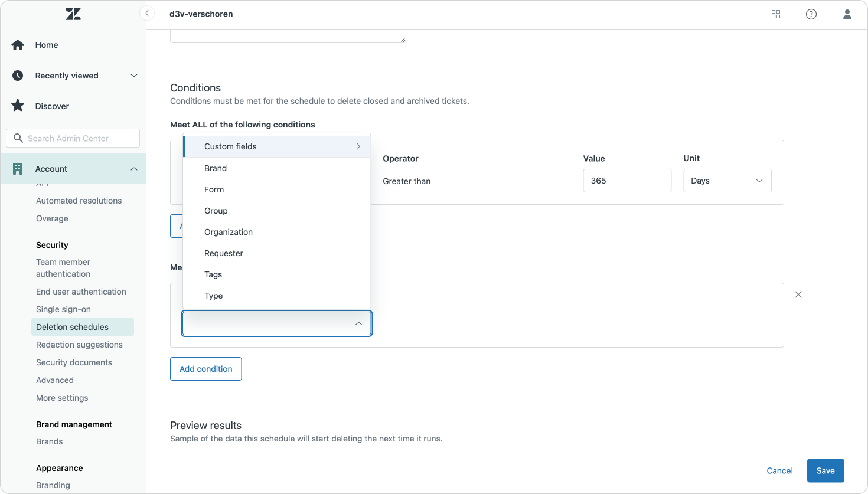The height and width of the screenshot is (494, 868).
Task: Cancel editing the deletion schedule
Action: click(x=779, y=470)
